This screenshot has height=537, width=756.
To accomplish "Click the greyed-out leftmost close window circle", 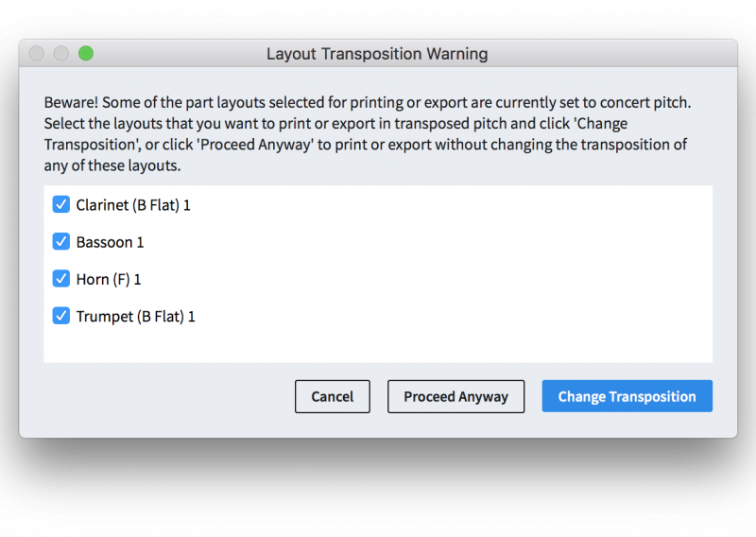I will tap(37, 53).
